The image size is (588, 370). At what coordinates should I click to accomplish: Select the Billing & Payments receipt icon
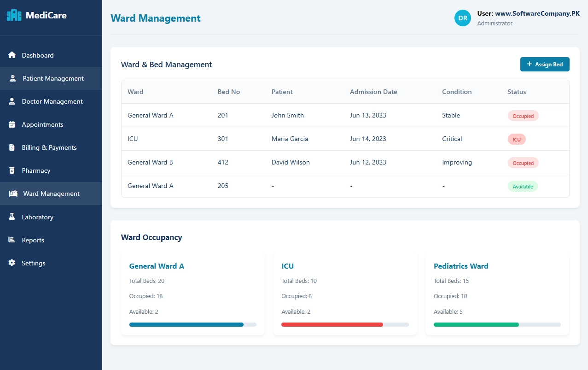12,147
